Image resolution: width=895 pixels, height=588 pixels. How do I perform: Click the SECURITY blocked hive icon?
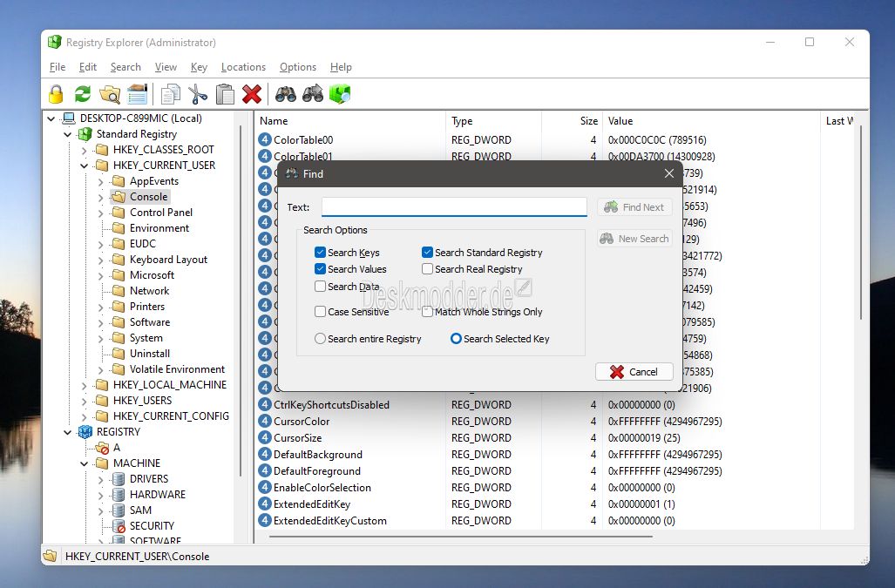click(119, 526)
